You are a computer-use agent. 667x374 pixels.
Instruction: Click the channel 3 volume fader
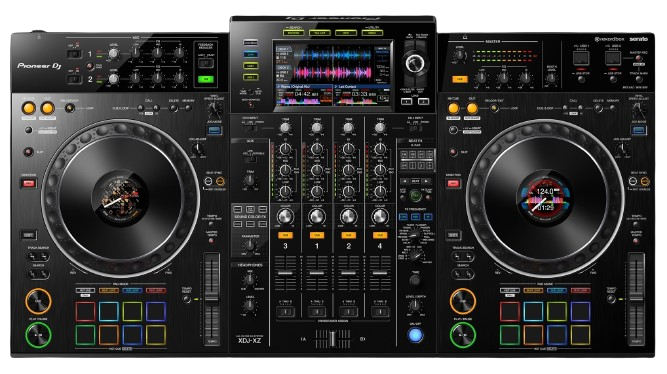coord(285,273)
